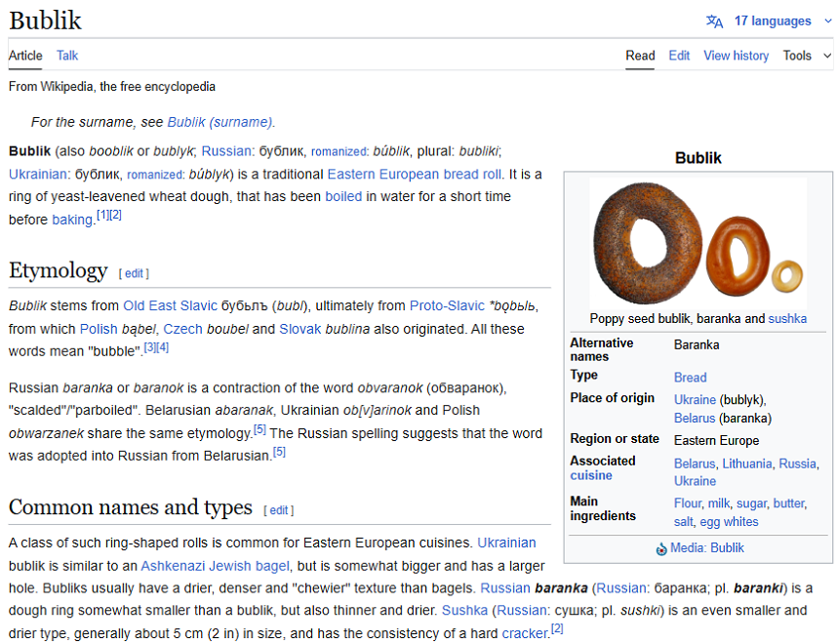Screen dimensions: 837x644
Task: Open the Russian link before baranka
Action: [505, 588]
